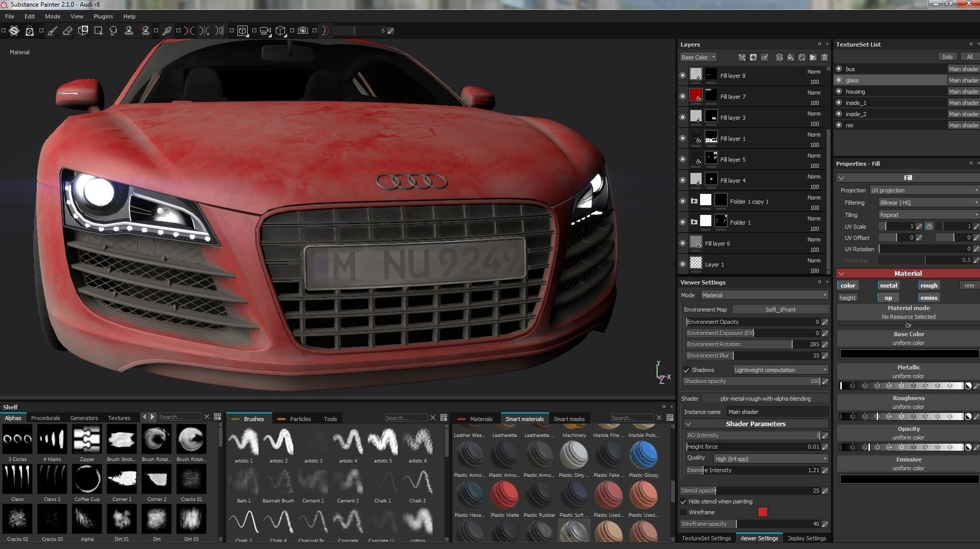Open the Projection dropdown
This screenshot has width=980, height=549.
click(x=925, y=190)
